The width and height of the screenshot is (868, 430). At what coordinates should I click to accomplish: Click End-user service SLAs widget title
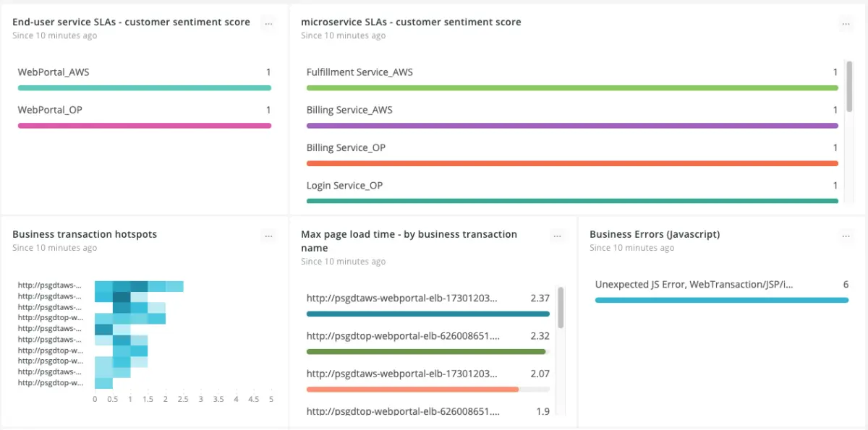point(131,22)
